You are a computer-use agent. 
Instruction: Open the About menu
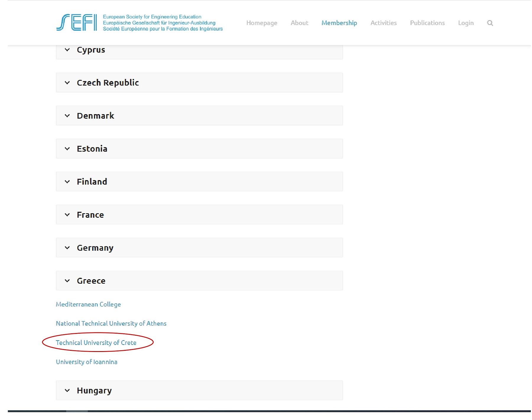click(x=299, y=23)
